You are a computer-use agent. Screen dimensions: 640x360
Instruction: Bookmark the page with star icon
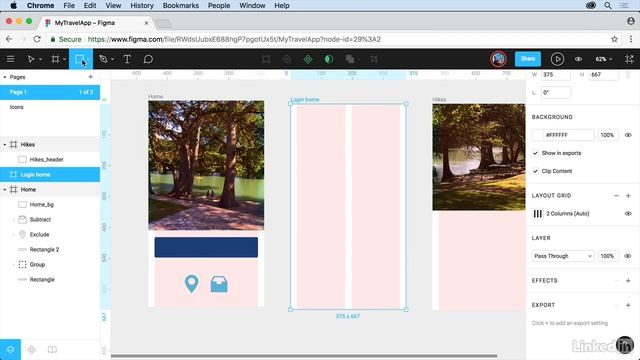pos(614,39)
